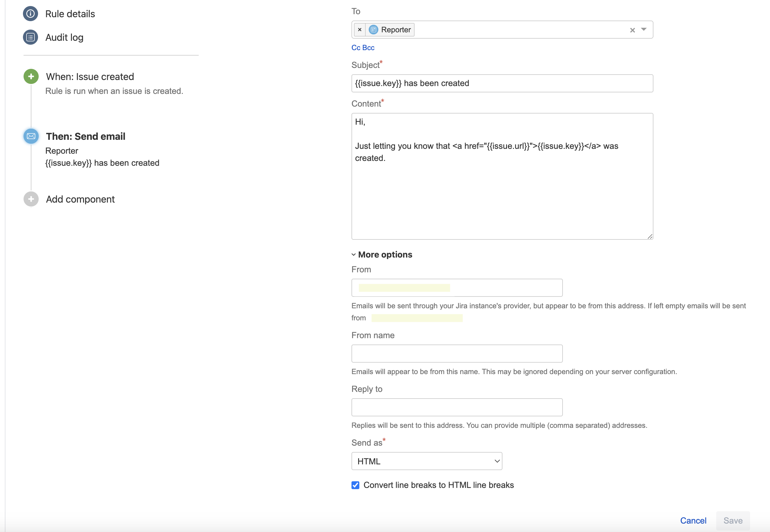Open the Send as HTML dropdown
The image size is (770, 532).
pyautogui.click(x=427, y=461)
